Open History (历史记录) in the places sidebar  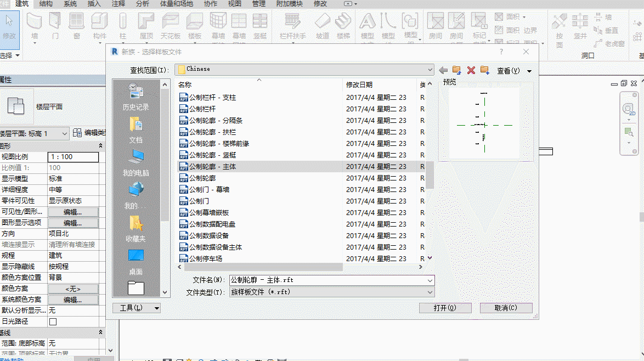136,97
